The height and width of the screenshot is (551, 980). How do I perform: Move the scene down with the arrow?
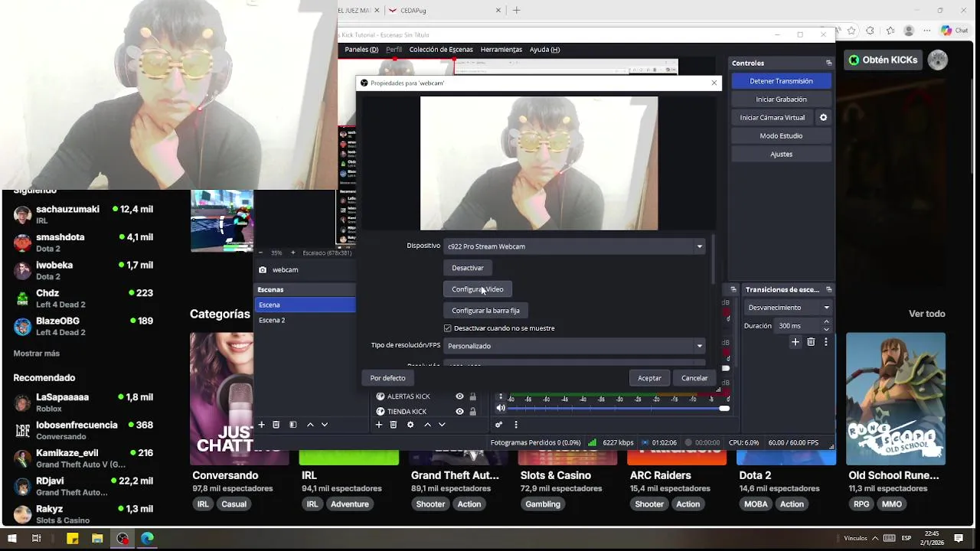tap(325, 425)
